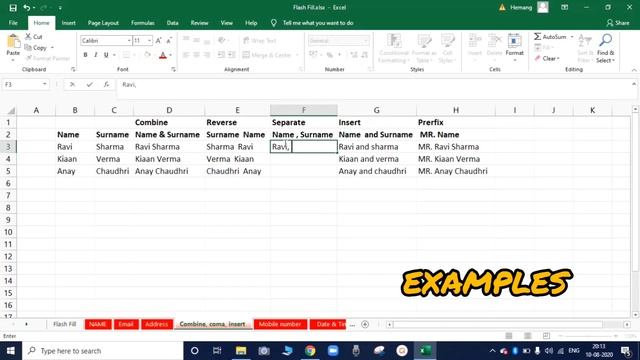The height and width of the screenshot is (360, 640).
Task: Click Tell me what you want to do
Action: click(x=318, y=23)
